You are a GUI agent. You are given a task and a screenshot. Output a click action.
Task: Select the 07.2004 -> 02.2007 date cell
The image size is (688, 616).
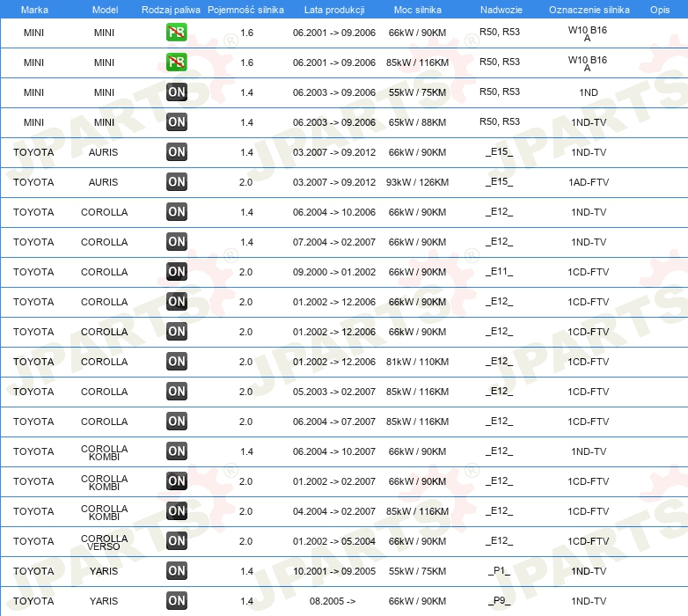(x=334, y=242)
